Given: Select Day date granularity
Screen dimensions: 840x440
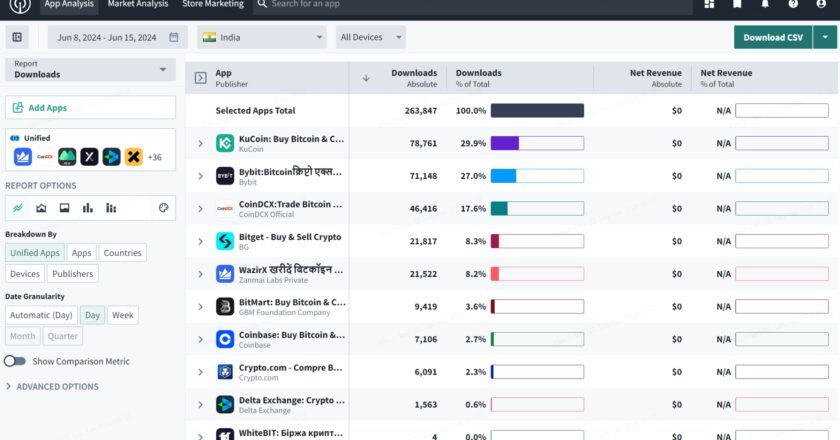Looking at the screenshot, I should (x=92, y=315).
